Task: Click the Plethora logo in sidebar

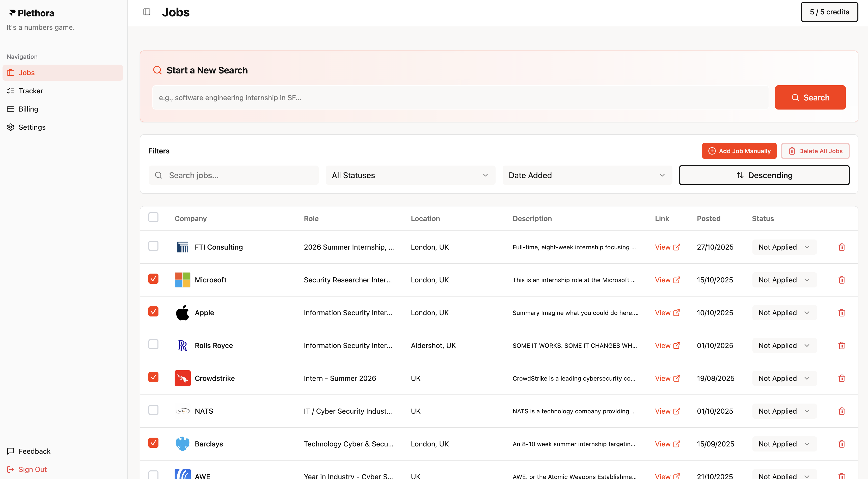Action: 31,13
